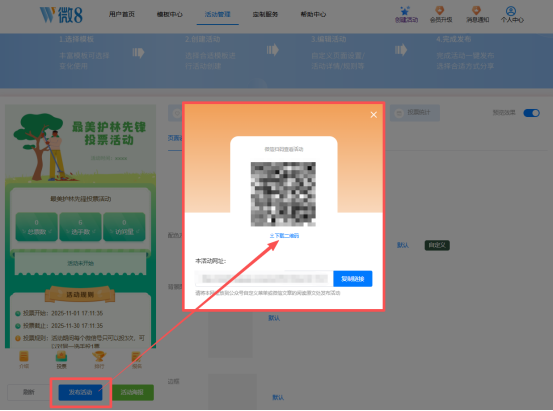The height and width of the screenshot is (411, 553).
Task: Click the 1.选择模板 step text
Action: (77, 39)
